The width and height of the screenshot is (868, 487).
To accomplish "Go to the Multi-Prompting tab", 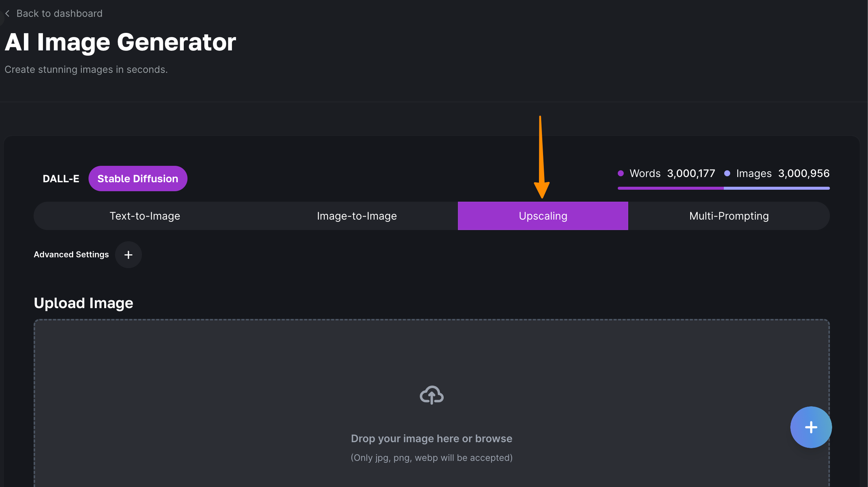I will point(729,216).
